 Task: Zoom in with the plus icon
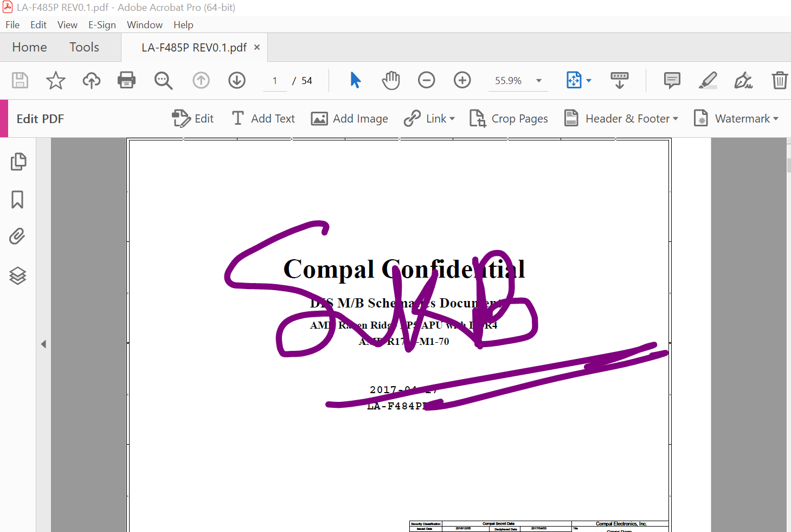[462, 80]
